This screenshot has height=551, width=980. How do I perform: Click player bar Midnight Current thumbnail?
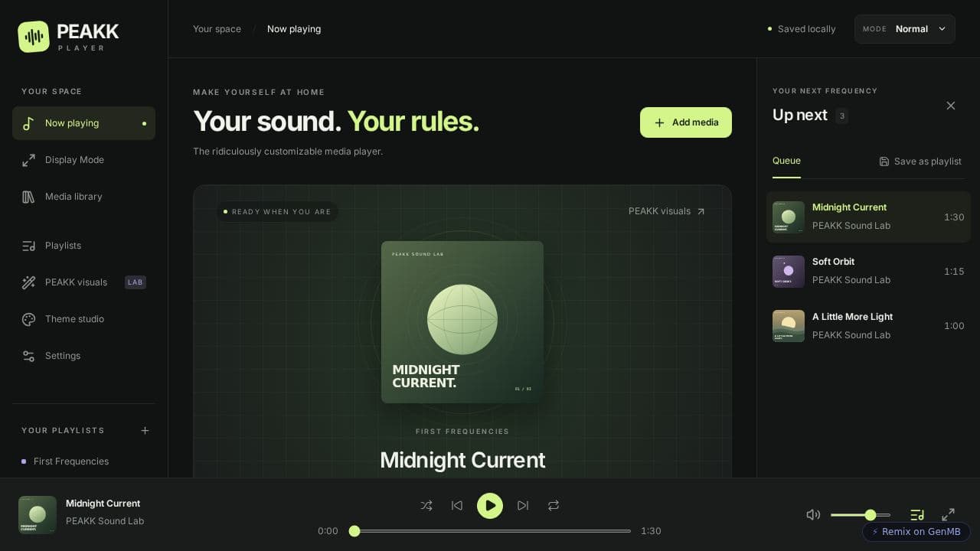(x=38, y=515)
